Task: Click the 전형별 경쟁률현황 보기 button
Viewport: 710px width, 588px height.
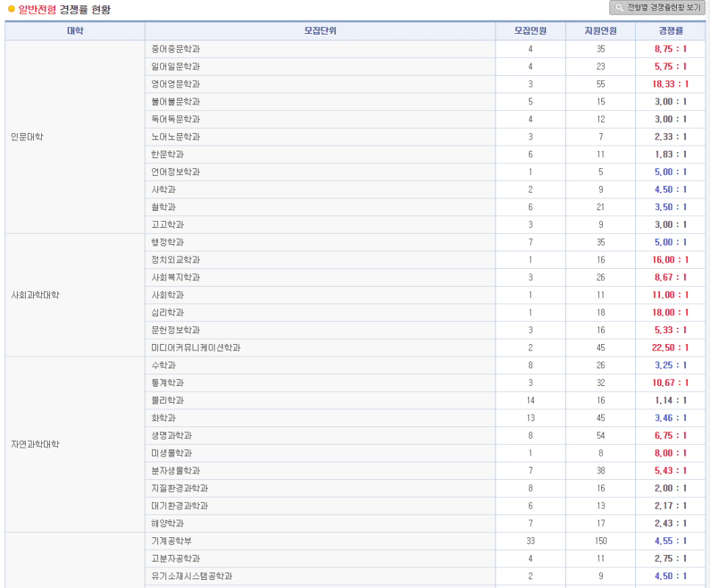Action: point(657,7)
